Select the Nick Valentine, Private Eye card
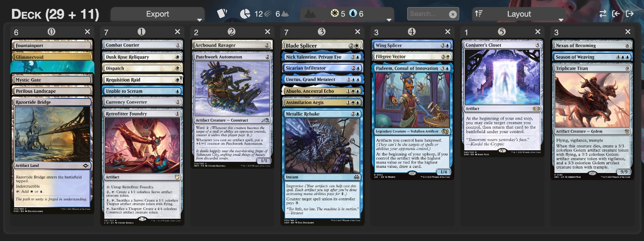This screenshot has height=241, width=644. 322,57
